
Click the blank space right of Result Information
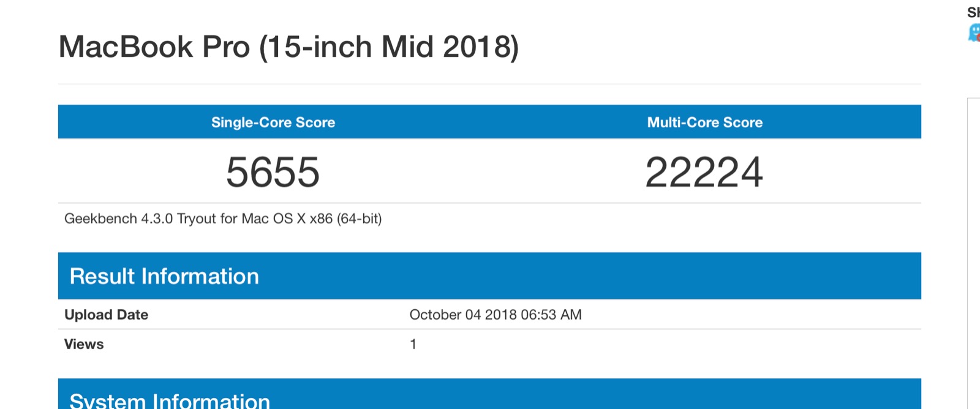[x=588, y=276]
